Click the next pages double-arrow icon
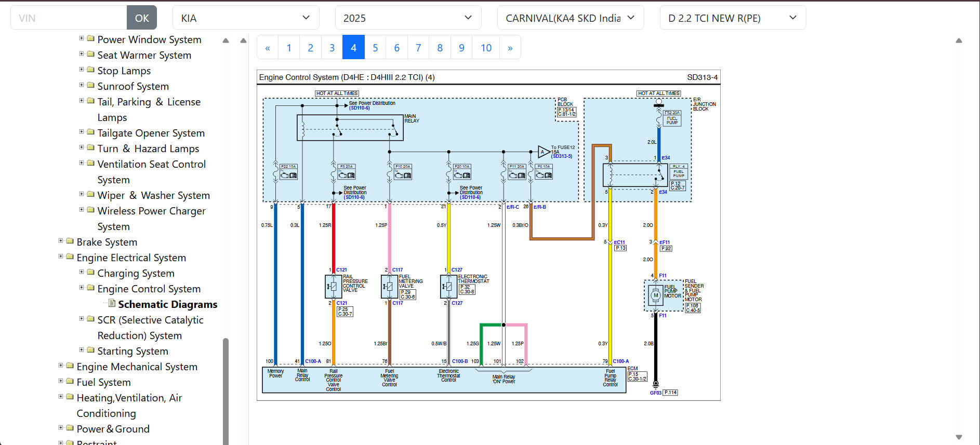980x445 pixels. pos(510,48)
